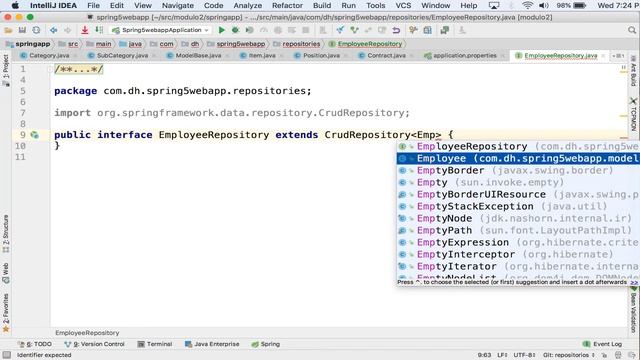Switch to application.properties tab
640x360 pixels.
[464, 56]
